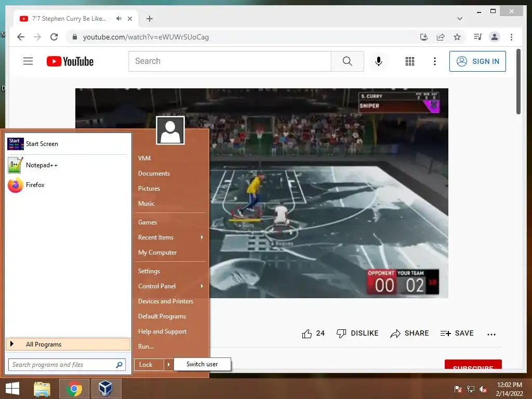Click the SIGN IN button

[x=477, y=61]
